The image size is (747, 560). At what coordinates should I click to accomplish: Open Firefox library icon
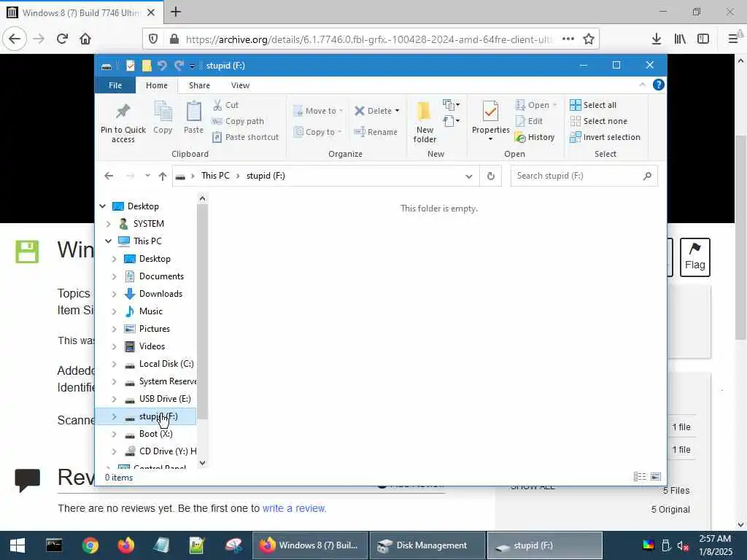(x=681, y=39)
